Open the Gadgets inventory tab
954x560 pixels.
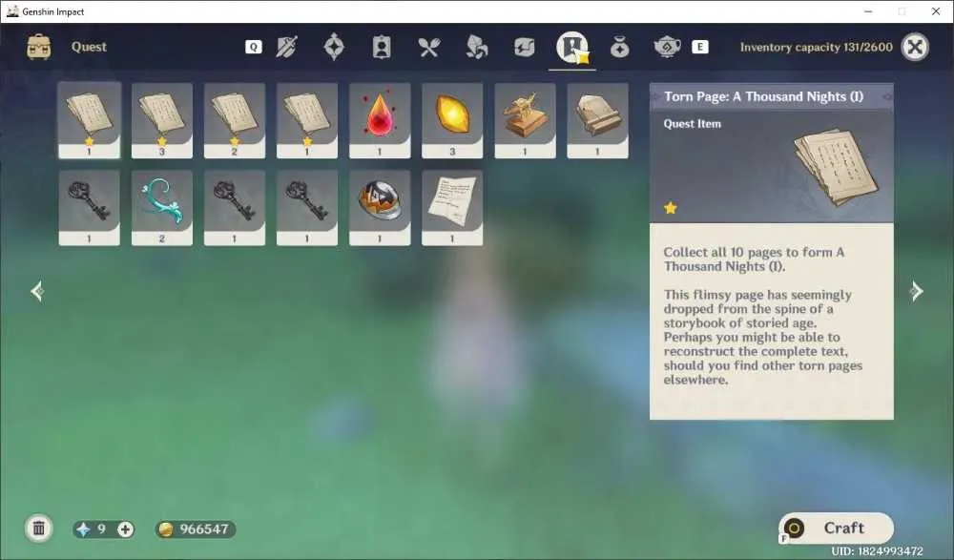coord(524,47)
